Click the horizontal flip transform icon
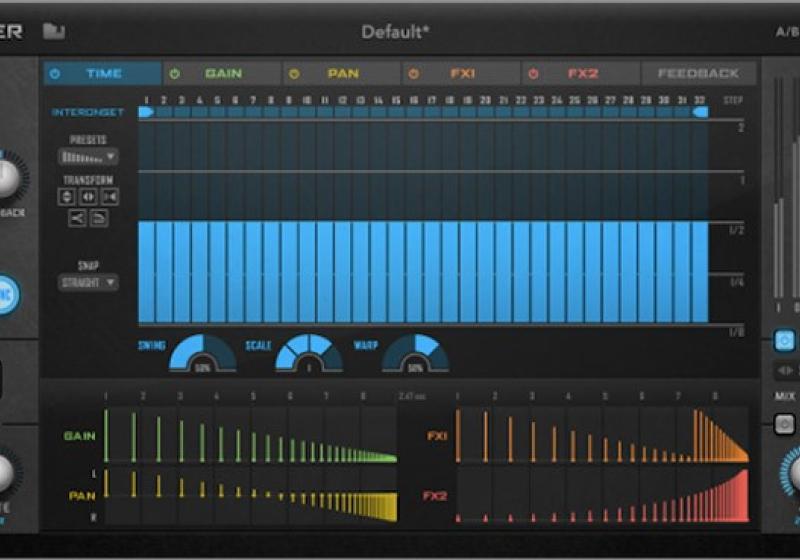Viewport: 800px width, 560px height. point(88,197)
